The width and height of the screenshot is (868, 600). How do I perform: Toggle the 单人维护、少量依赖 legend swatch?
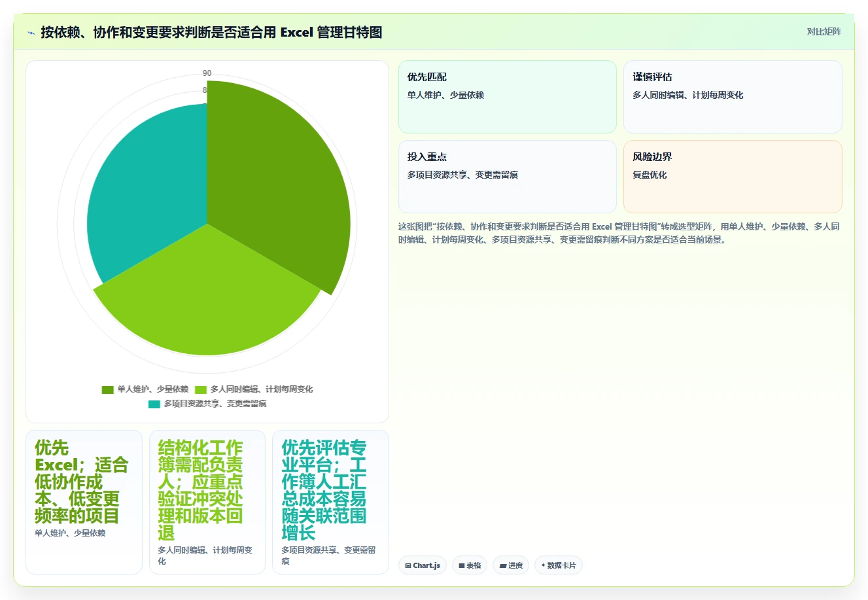pos(108,389)
